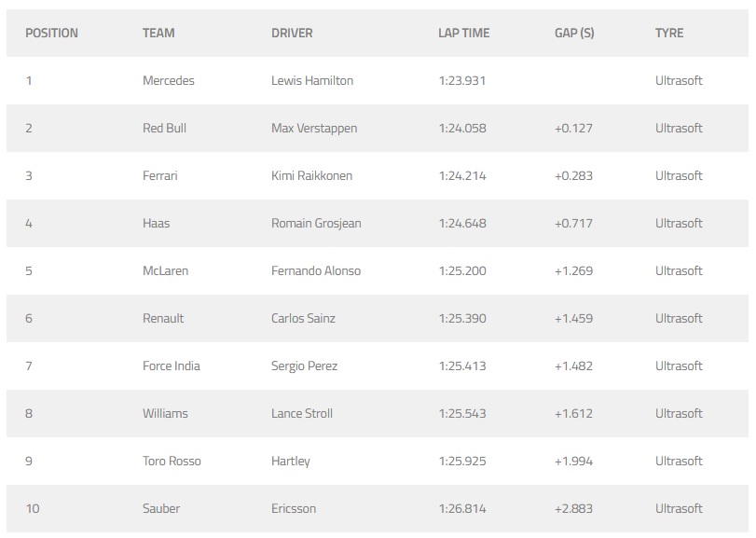
Task: Select the Williams team cell
Action: [165, 414]
